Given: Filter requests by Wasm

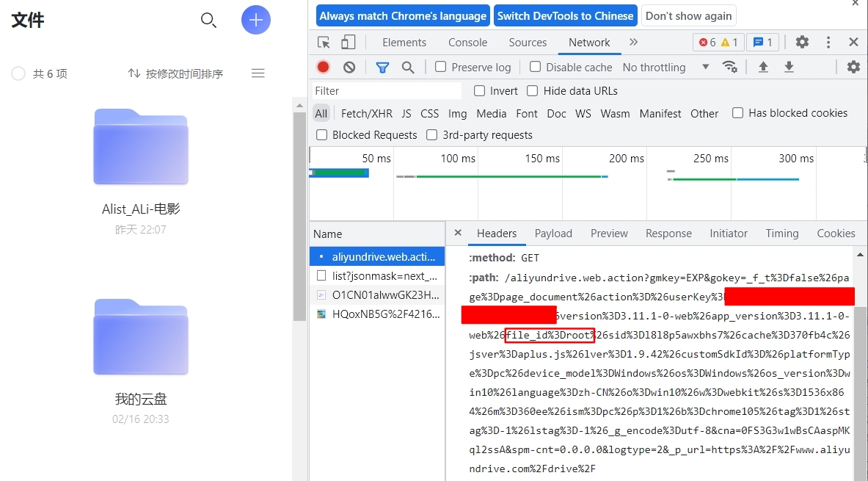Looking at the screenshot, I should tap(615, 113).
